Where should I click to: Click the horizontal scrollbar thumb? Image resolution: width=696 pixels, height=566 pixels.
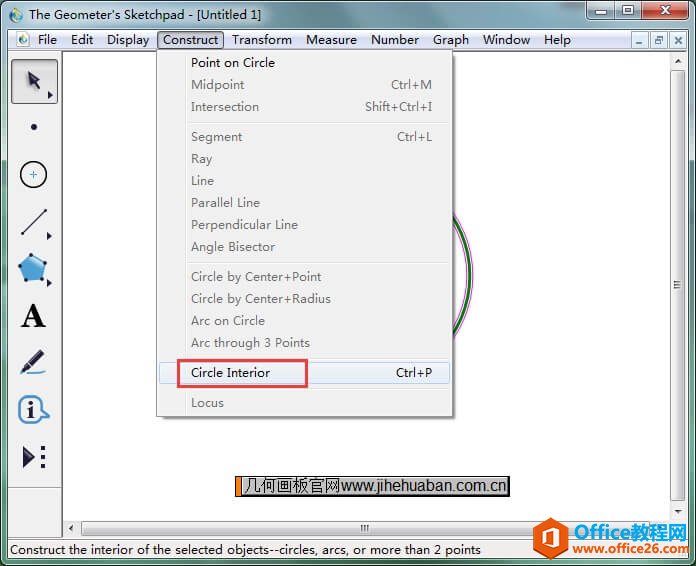point(364,528)
